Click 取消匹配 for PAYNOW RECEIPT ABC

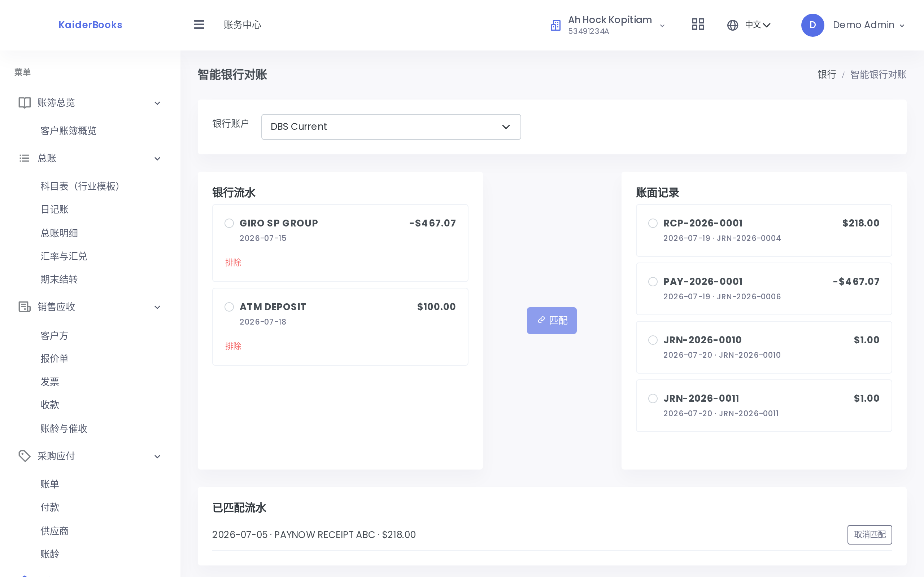click(869, 535)
